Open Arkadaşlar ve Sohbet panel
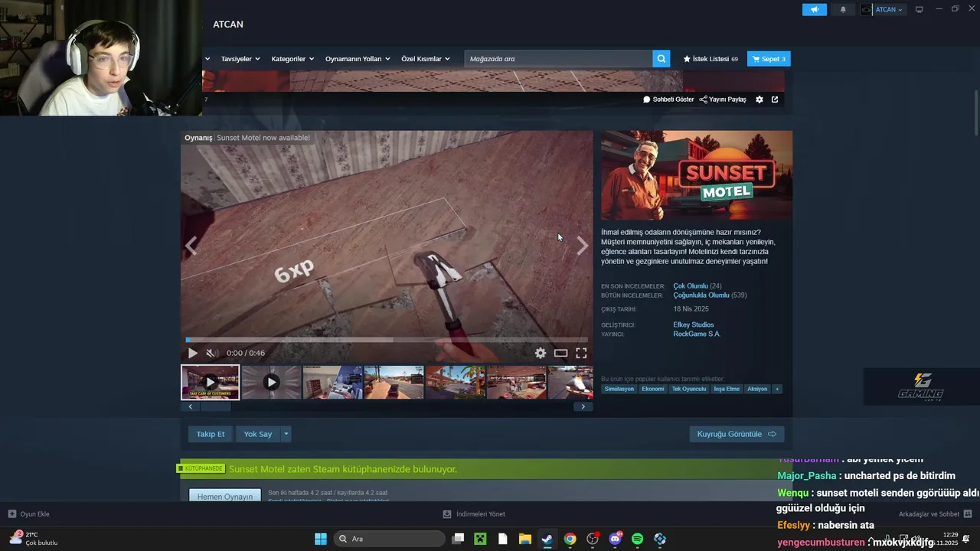The height and width of the screenshot is (551, 980). (x=935, y=514)
